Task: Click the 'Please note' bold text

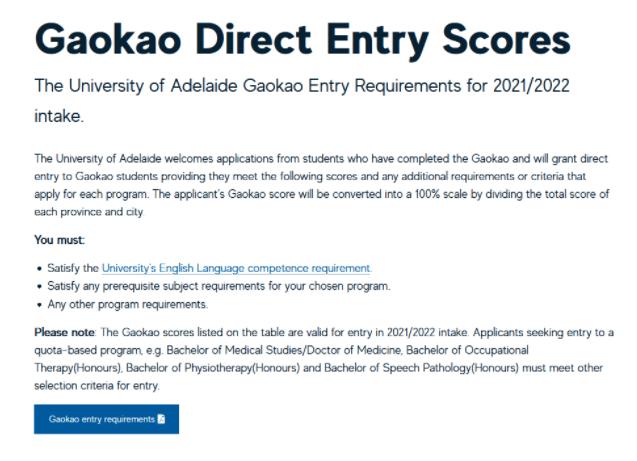Action: pyautogui.click(x=62, y=331)
